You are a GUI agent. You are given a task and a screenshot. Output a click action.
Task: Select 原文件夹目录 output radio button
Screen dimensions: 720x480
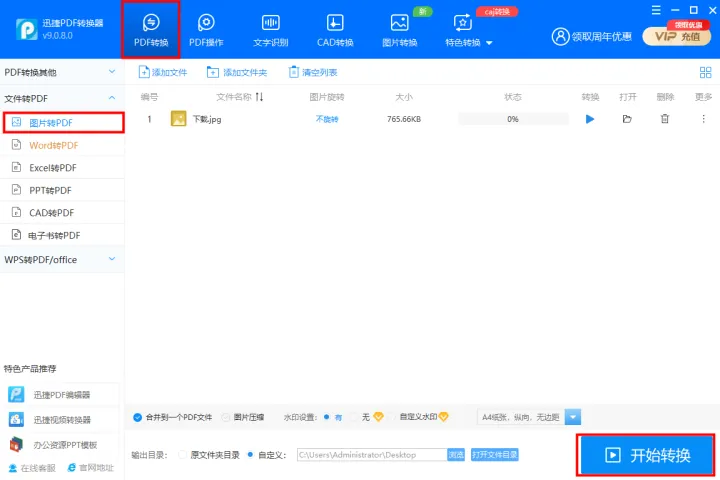click(x=182, y=455)
